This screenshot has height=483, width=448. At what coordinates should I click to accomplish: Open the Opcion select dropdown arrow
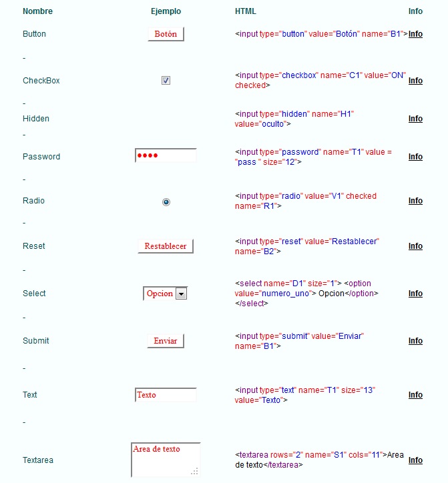click(181, 294)
